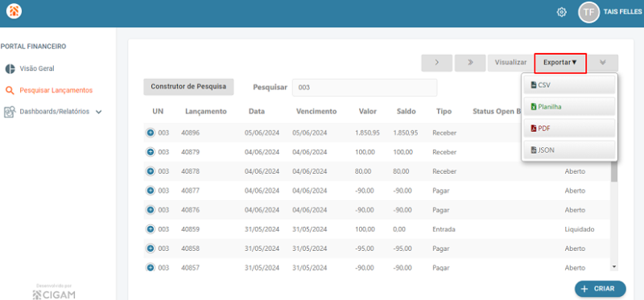Click the Visualizar button

pyautogui.click(x=510, y=63)
